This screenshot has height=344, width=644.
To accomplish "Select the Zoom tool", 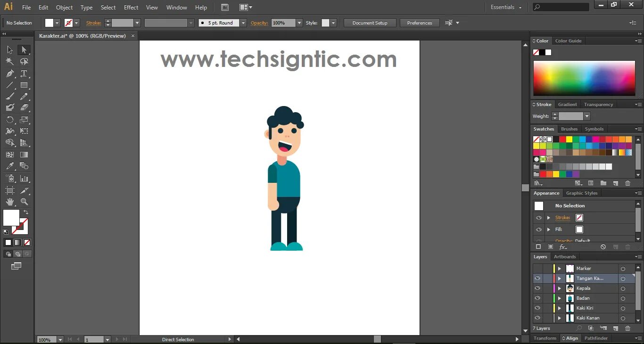I will (x=24, y=202).
